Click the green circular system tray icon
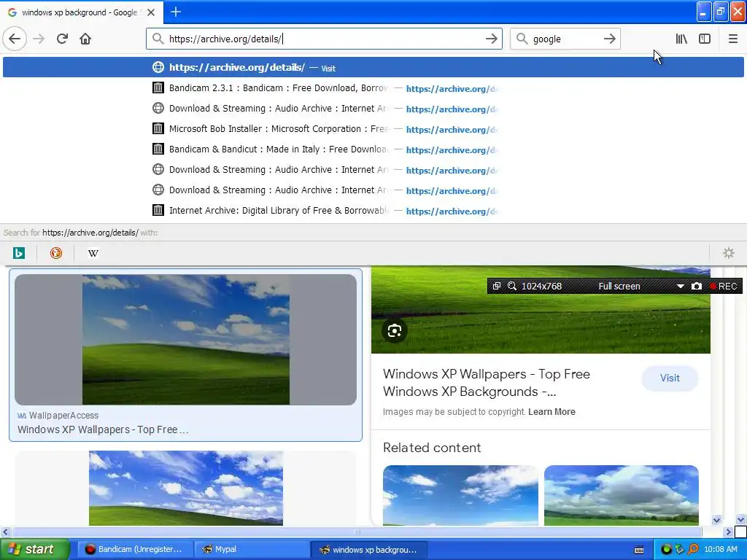The height and width of the screenshot is (560, 747). click(x=666, y=549)
